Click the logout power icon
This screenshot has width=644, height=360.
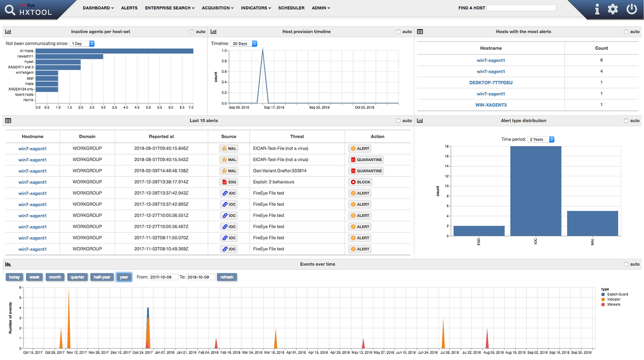click(631, 9)
